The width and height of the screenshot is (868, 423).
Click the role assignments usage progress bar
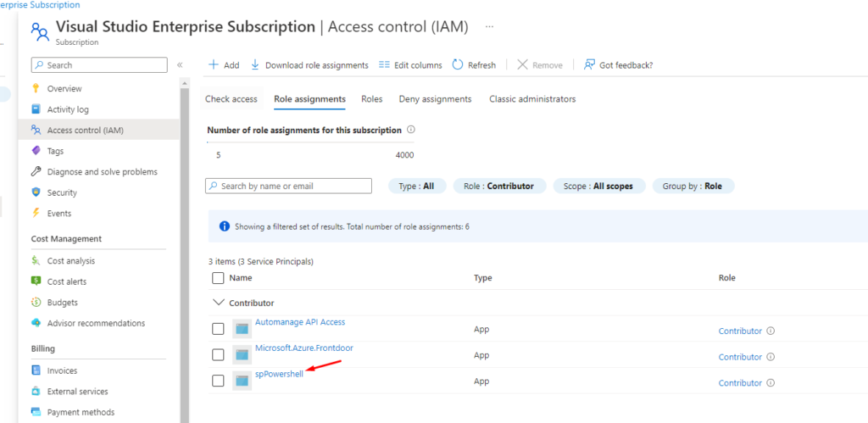(x=310, y=143)
